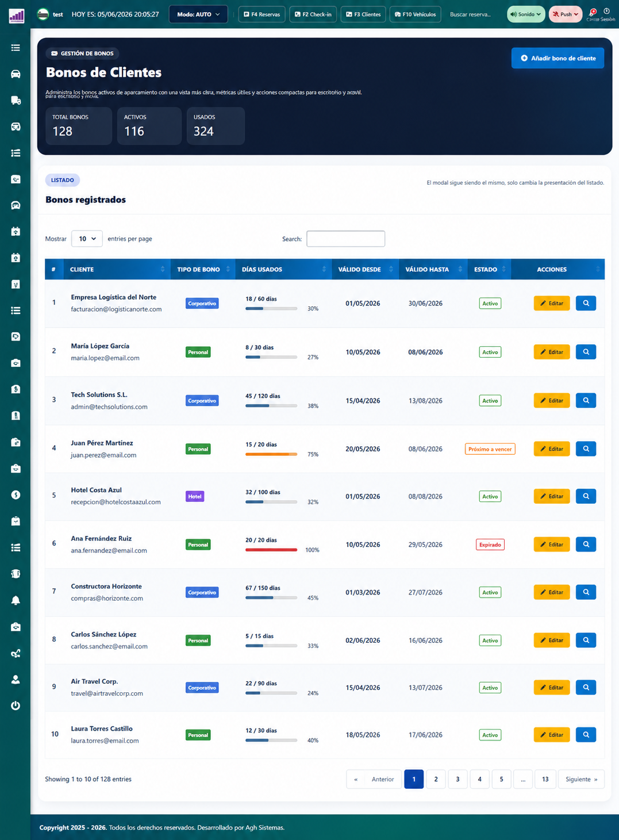Open the notification alert icon in top bar
The image size is (619, 840).
(x=593, y=12)
